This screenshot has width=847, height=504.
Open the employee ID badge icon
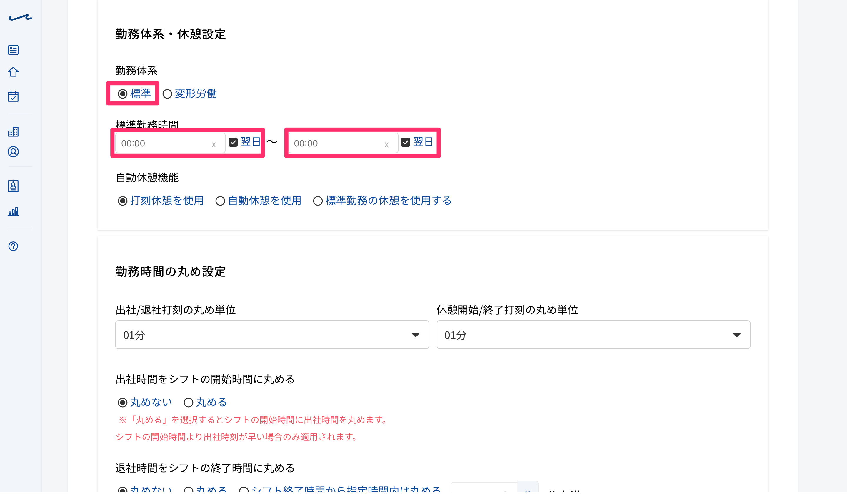tap(13, 186)
